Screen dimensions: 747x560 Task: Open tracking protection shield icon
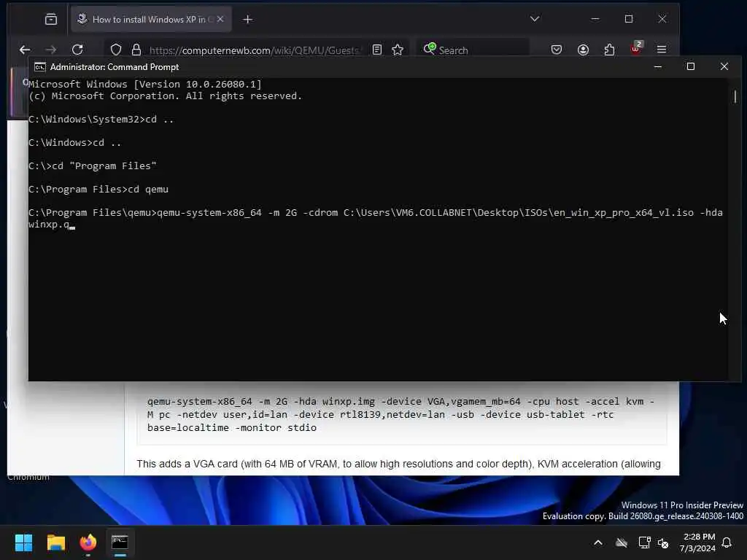coord(116,50)
